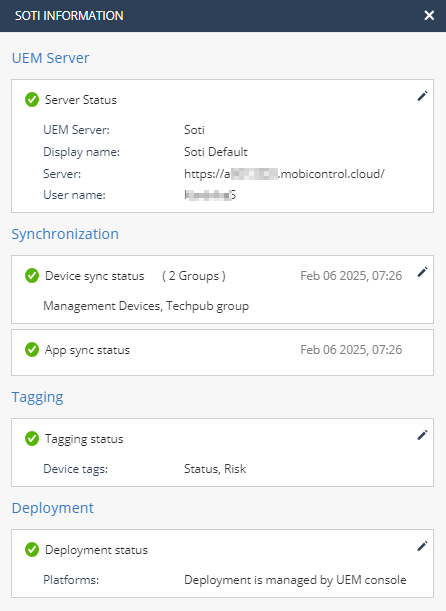Image resolution: width=446 pixels, height=611 pixels.
Task: Close the SOTI Information panel
Action: [x=429, y=15]
